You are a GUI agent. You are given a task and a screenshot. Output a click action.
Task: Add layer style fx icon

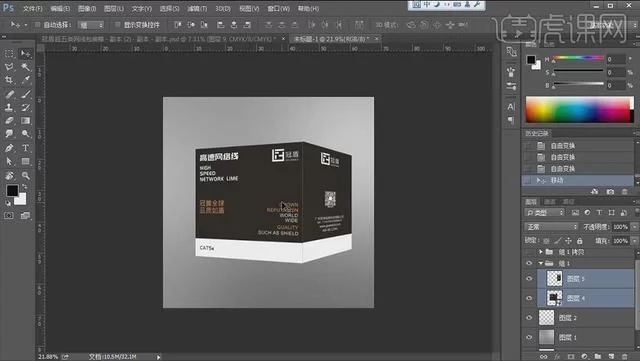[557, 357]
